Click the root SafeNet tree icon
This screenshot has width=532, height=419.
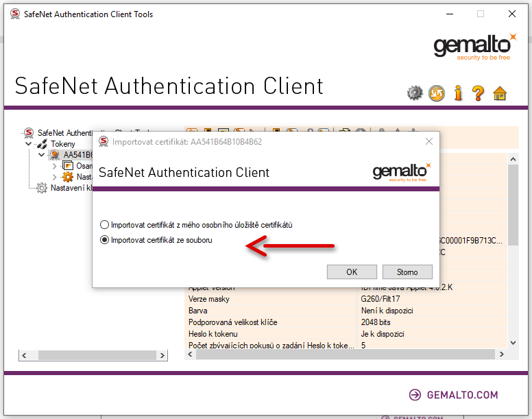point(29,132)
